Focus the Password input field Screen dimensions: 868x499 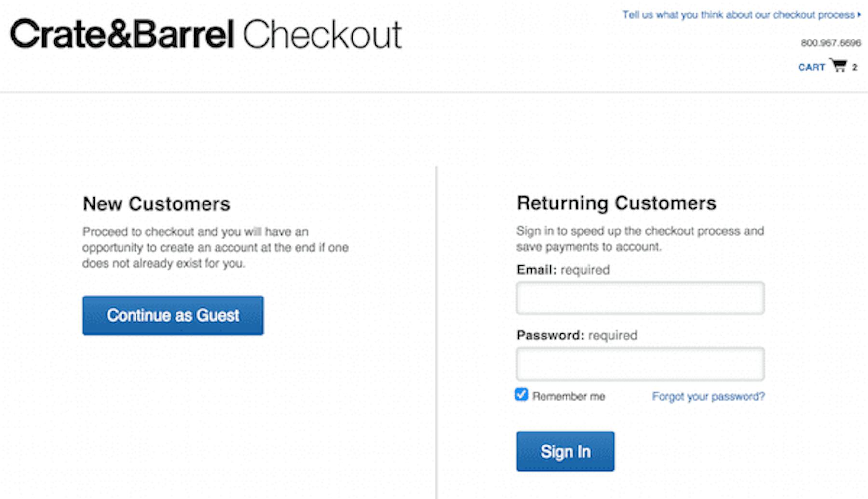[640, 364]
